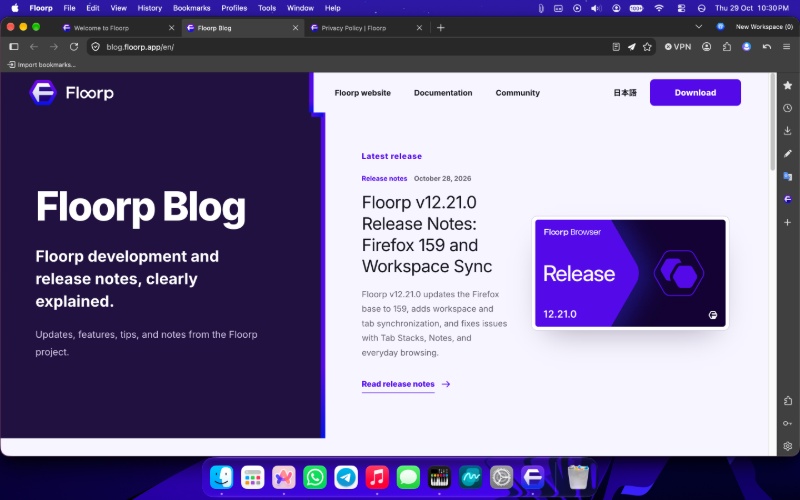
Task: Click the purple Download button
Action: click(695, 92)
